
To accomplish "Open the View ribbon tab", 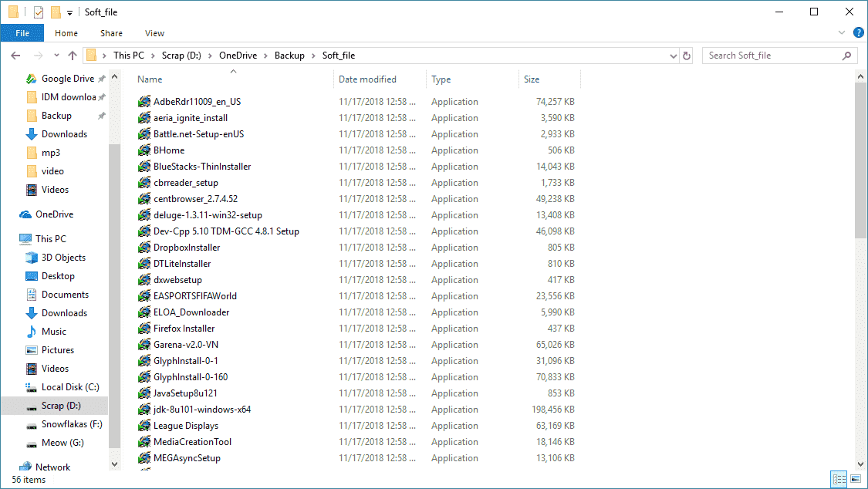I will click(x=154, y=33).
